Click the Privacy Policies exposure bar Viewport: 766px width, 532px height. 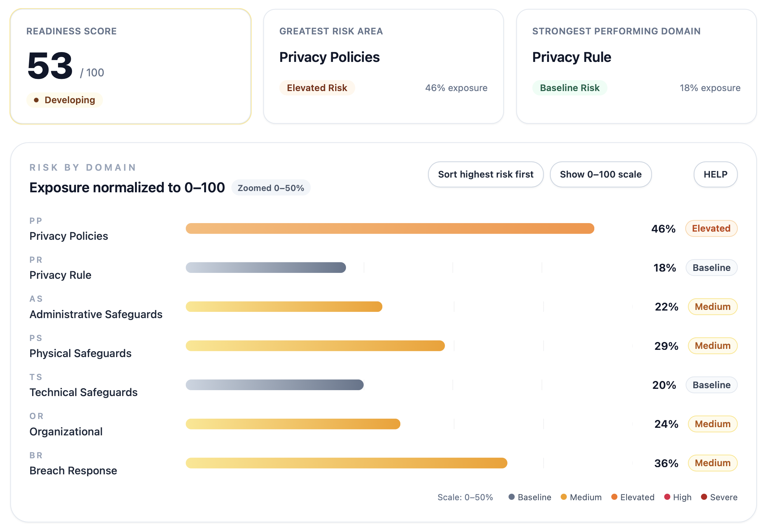390,228
